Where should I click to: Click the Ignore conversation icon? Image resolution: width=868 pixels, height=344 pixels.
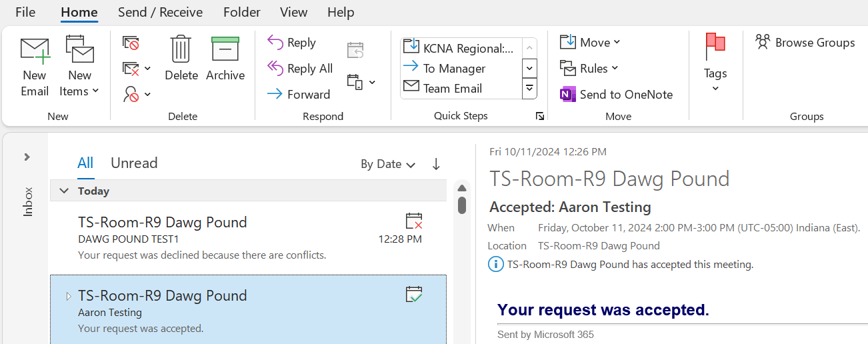[131, 43]
